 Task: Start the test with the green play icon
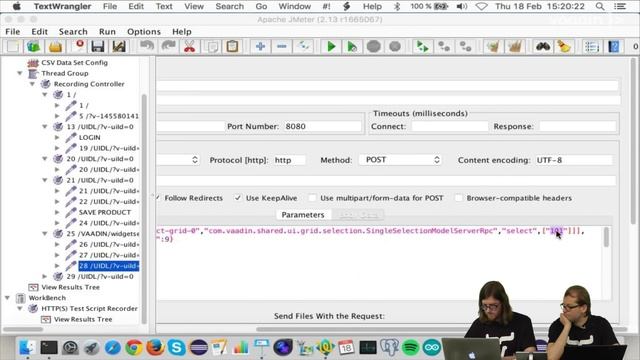331,47
